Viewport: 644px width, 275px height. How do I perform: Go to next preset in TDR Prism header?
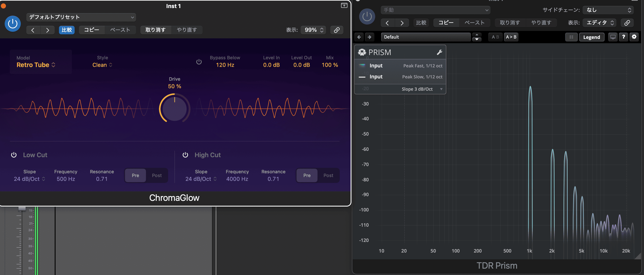(x=402, y=23)
